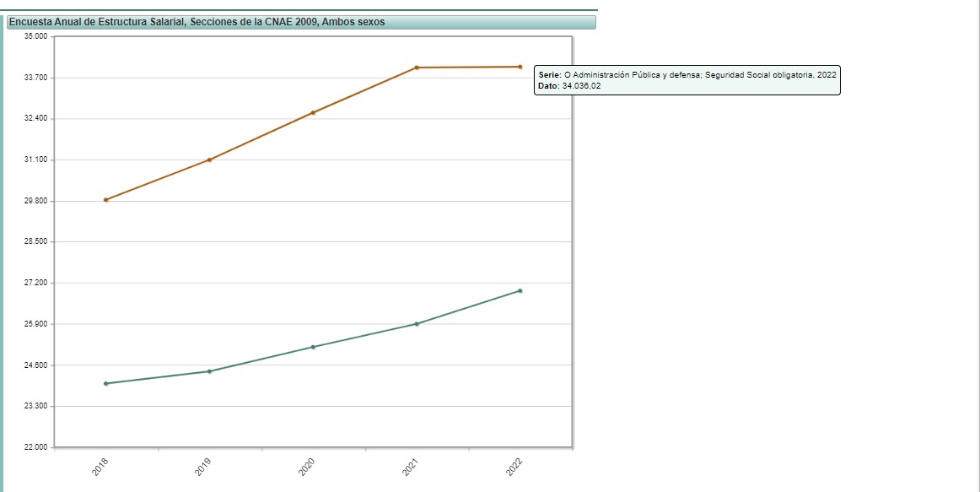Click the green line's 2020 data point
The image size is (980, 492).
coord(313,347)
